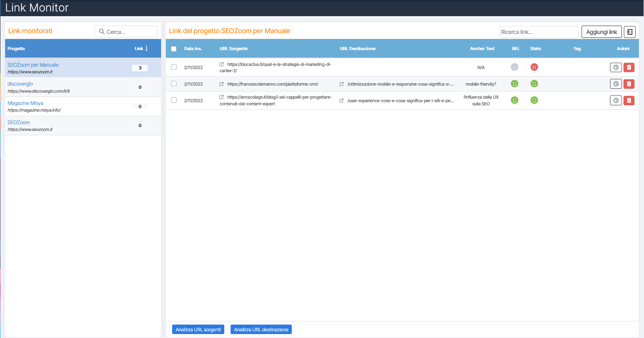Click the magnifier icon in Cerca field
Viewport: 644px width, 338px height.
[102, 32]
